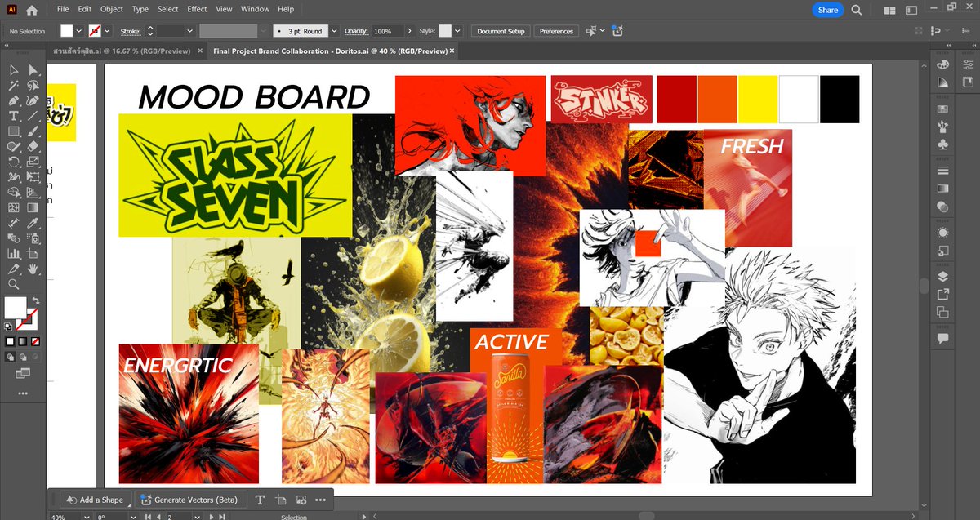980x520 pixels.
Task: Select the Hand tool
Action: tap(33, 269)
